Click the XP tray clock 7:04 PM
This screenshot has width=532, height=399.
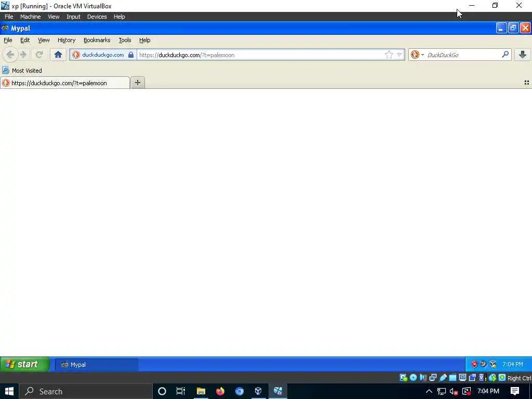pos(513,364)
